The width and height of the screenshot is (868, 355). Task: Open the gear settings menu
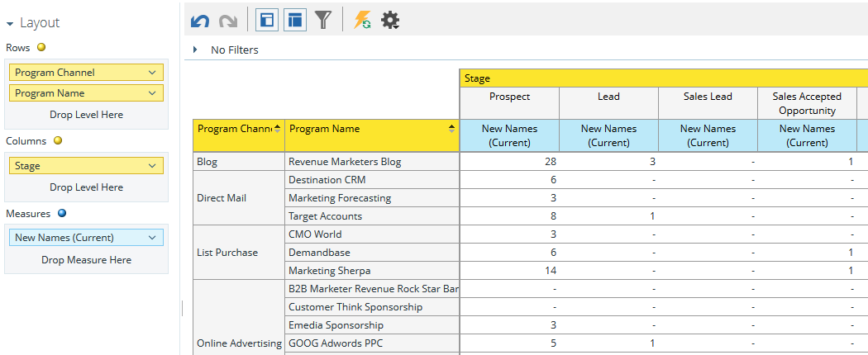tap(390, 21)
